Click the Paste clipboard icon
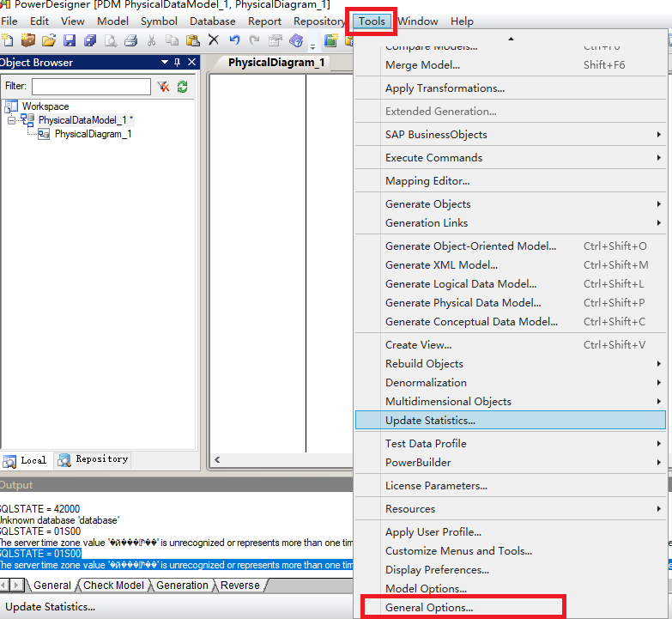This screenshot has width=672, height=619. pos(193,40)
